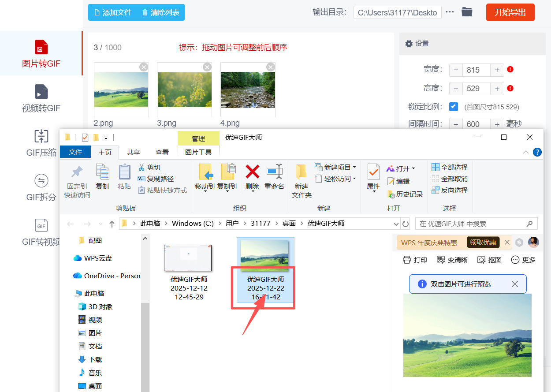Open the output folder browser icon
The width and height of the screenshot is (551, 392).
click(467, 12)
